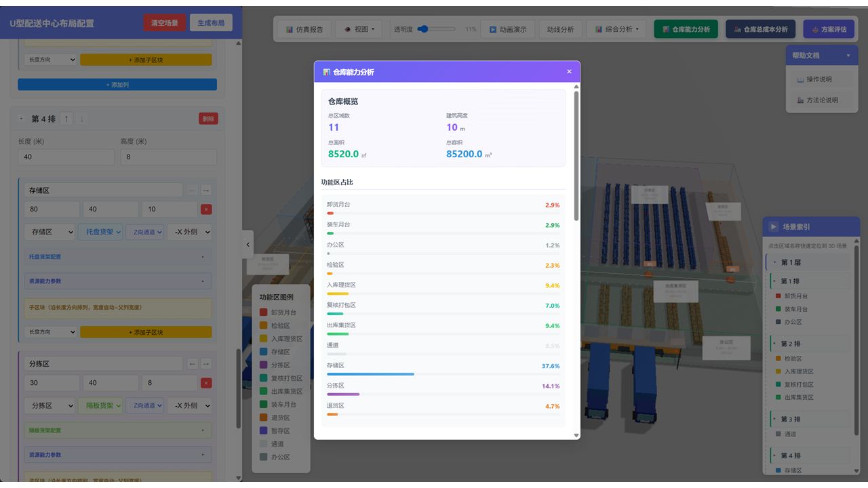
Task: Click the chart icon on 综合分析
Action: (599, 30)
